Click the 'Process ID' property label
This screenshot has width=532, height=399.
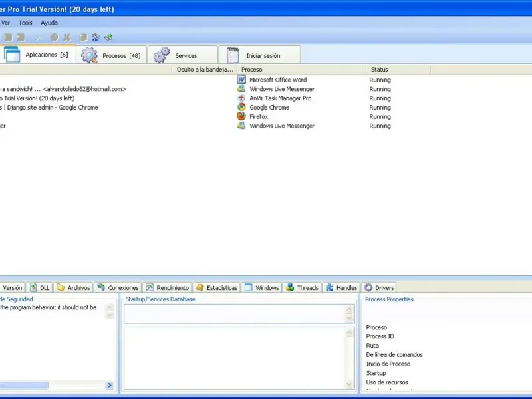click(380, 336)
